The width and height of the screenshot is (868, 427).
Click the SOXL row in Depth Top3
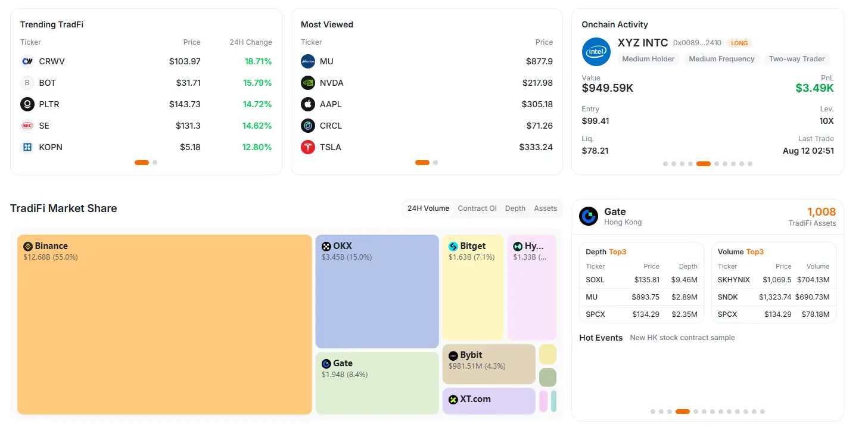642,280
